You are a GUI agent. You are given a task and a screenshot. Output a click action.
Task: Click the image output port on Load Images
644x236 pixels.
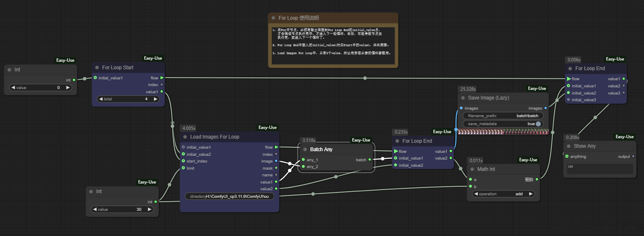[x=276, y=161]
